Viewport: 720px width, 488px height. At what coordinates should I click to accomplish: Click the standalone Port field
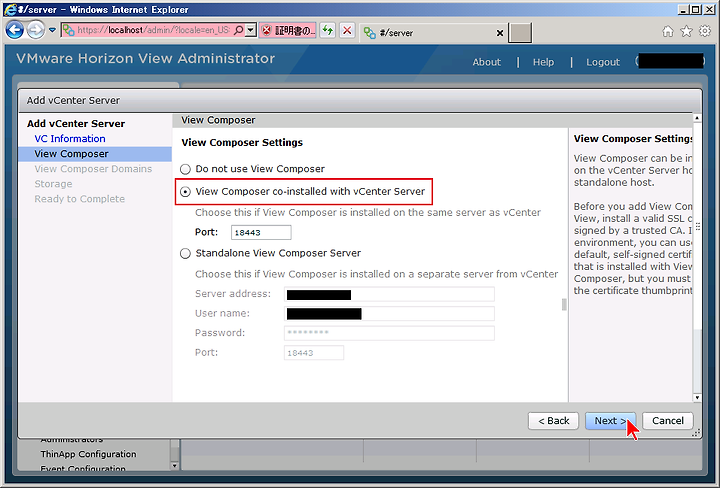(314, 353)
